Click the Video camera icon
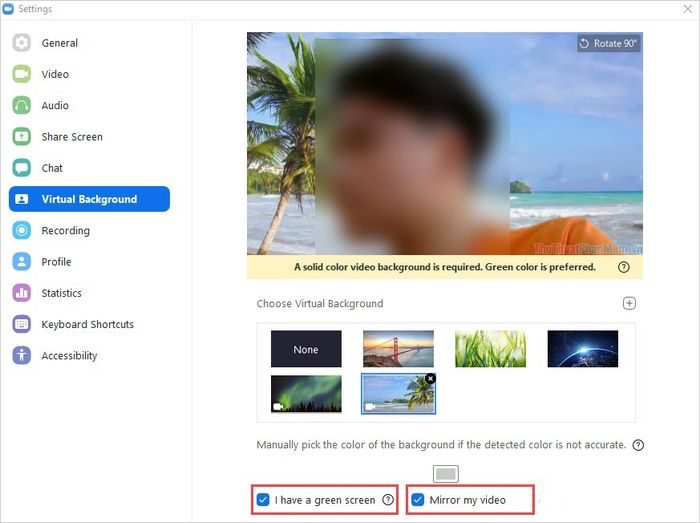The width and height of the screenshot is (700, 523). 21,74
